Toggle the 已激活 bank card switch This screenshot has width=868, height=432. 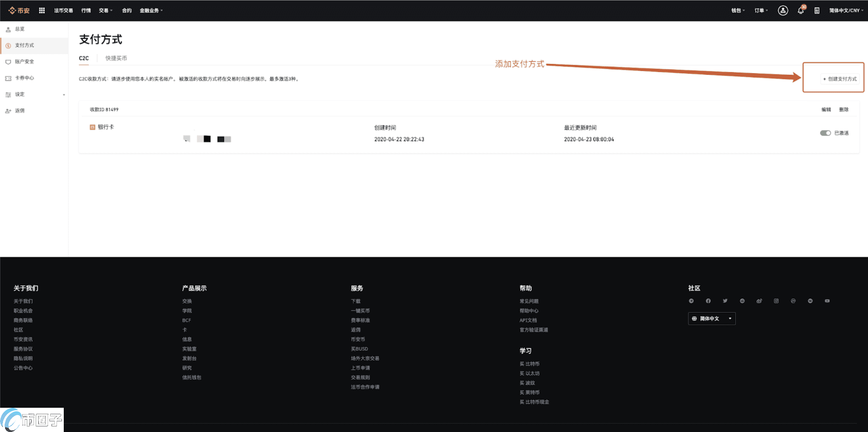[x=825, y=133]
